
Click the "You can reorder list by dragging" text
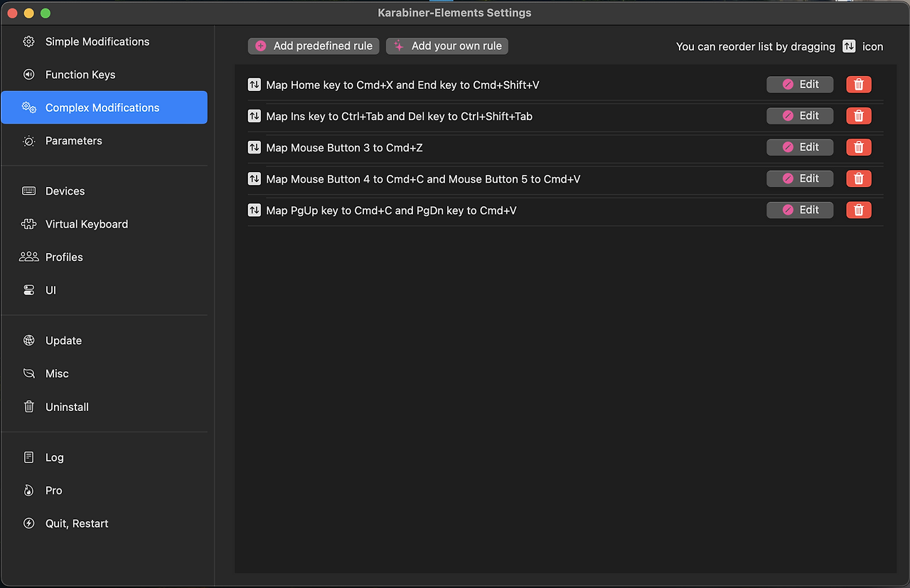[756, 46]
